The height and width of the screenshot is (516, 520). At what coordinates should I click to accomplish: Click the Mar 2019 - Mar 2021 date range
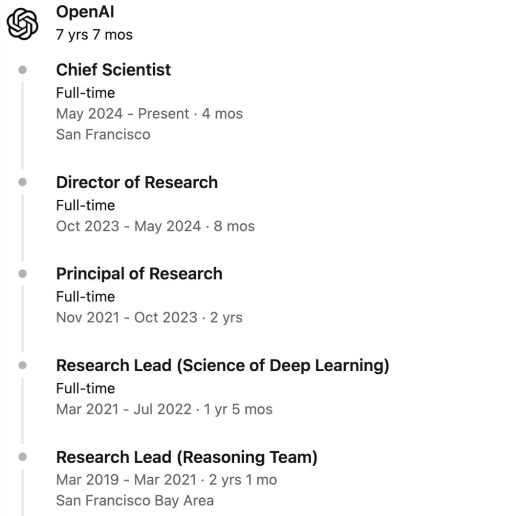pyautogui.click(x=126, y=480)
